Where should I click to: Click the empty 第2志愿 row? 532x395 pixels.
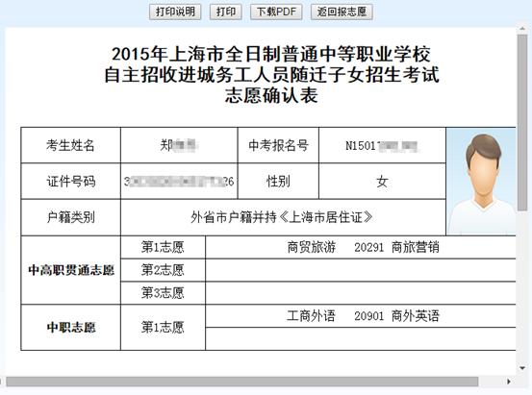click(x=361, y=270)
